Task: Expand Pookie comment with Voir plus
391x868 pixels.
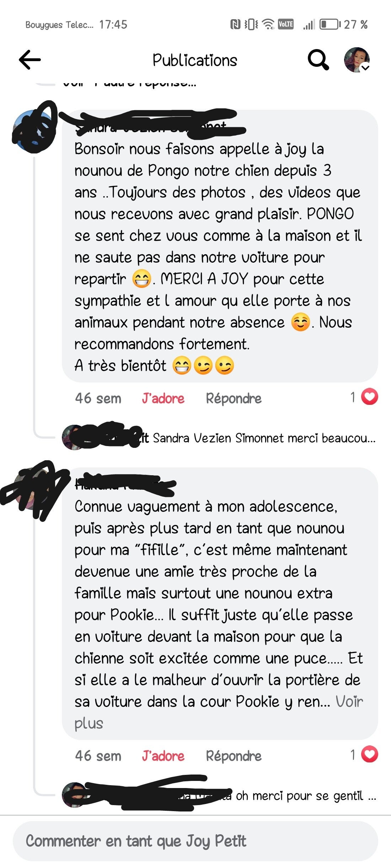Action: tap(219, 712)
